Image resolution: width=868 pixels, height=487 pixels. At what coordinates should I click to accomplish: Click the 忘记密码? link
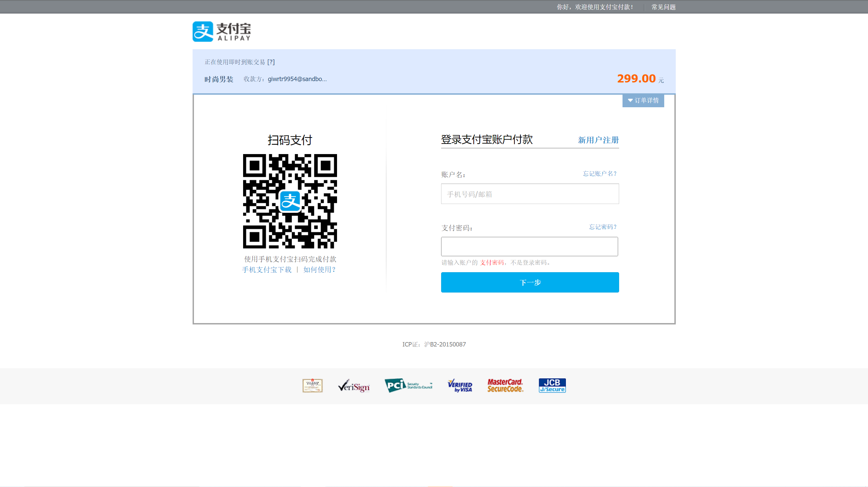(x=603, y=227)
